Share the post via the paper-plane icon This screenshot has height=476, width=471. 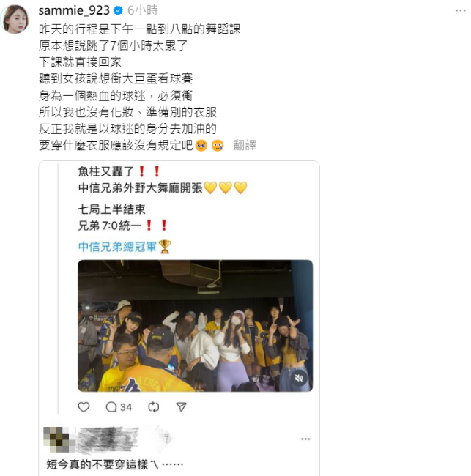point(181,406)
